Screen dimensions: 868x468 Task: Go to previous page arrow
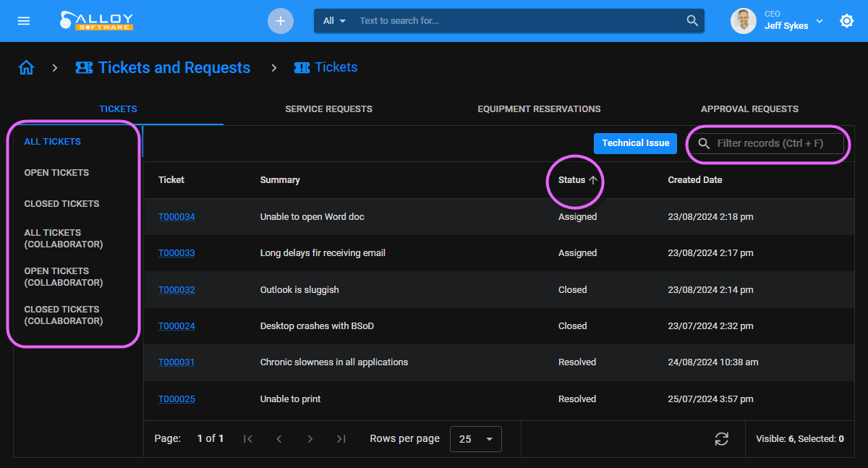[279, 438]
